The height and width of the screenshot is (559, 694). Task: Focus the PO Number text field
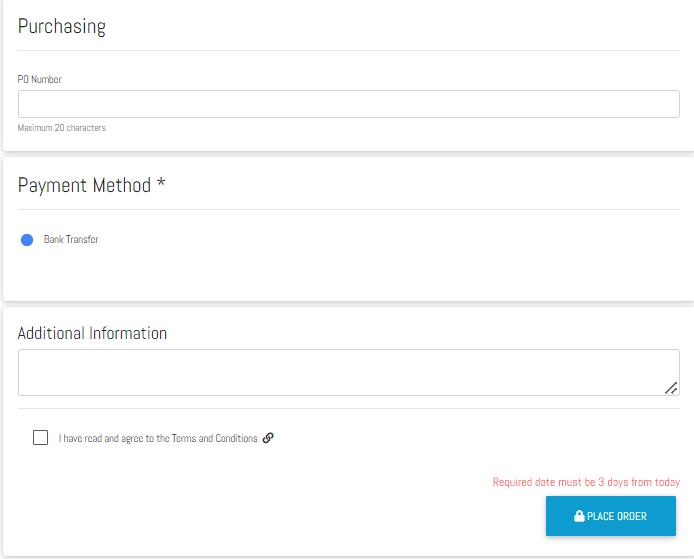348,104
